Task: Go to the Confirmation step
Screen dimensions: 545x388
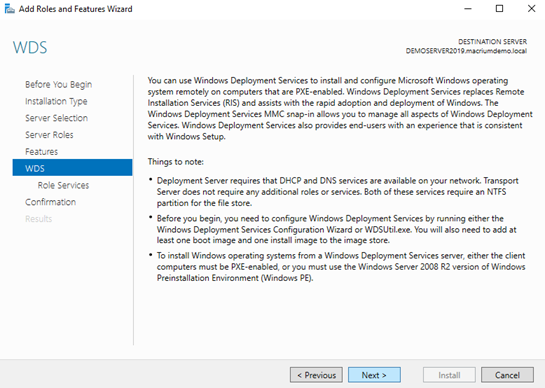Action: (50, 202)
